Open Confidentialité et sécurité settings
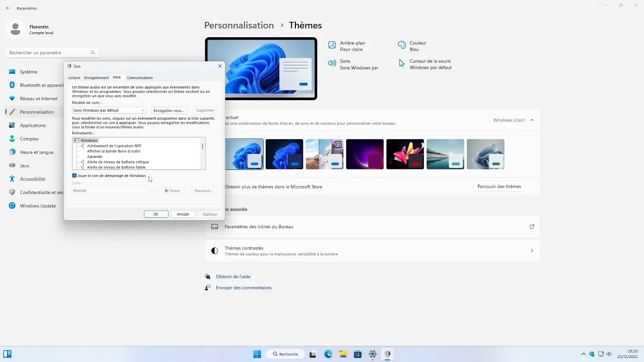 (x=35, y=193)
